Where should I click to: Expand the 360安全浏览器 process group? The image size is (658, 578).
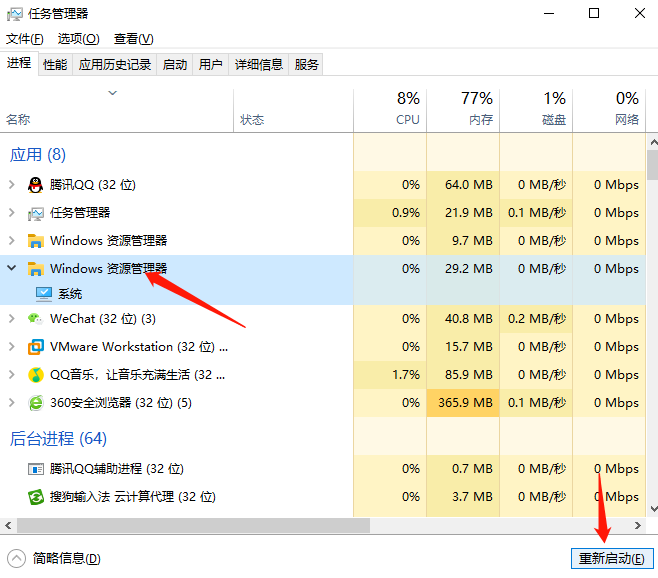point(12,403)
